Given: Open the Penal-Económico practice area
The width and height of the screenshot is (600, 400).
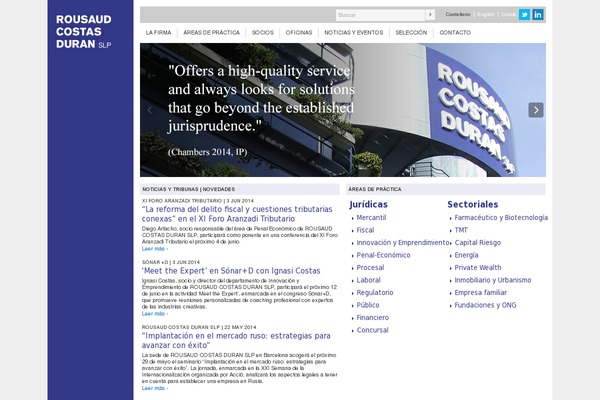Looking at the screenshot, I should click(x=383, y=255).
